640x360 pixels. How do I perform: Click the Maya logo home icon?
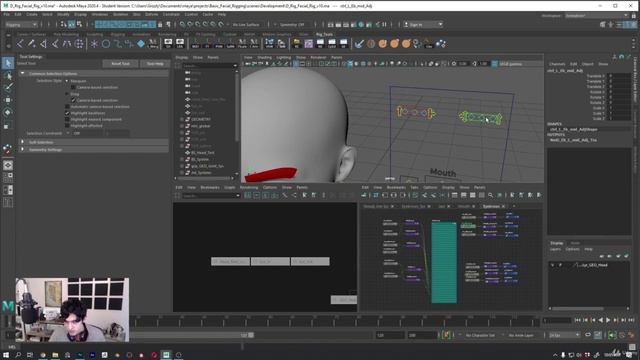[x=8, y=306]
